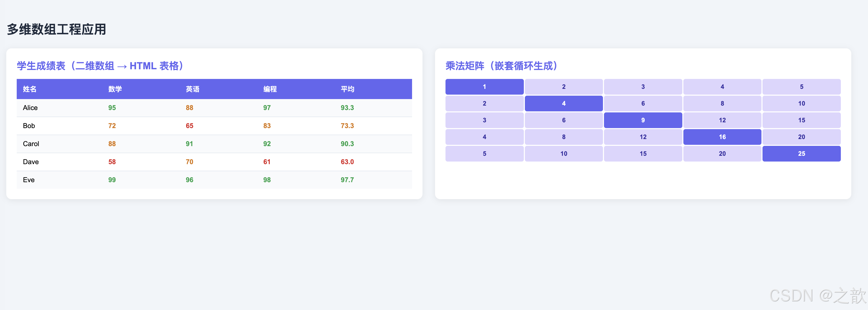Click cell 10 in the matrix row starting with 2
868x310 pixels.
802,104
